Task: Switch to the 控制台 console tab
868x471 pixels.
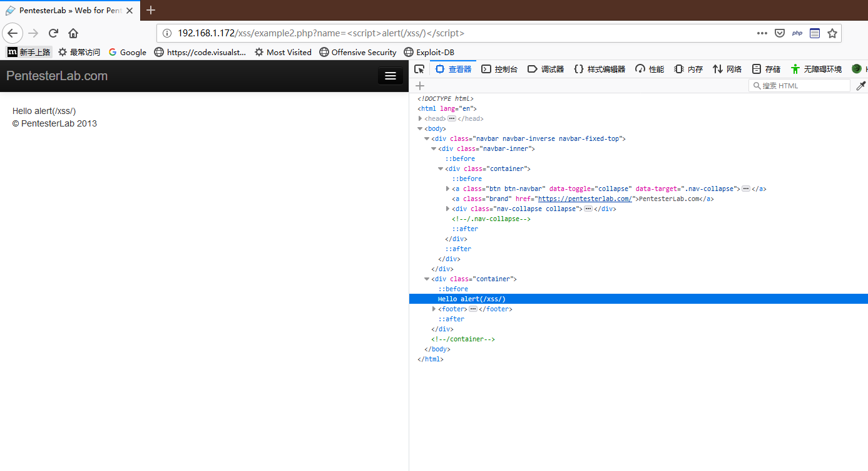Action: [x=499, y=69]
